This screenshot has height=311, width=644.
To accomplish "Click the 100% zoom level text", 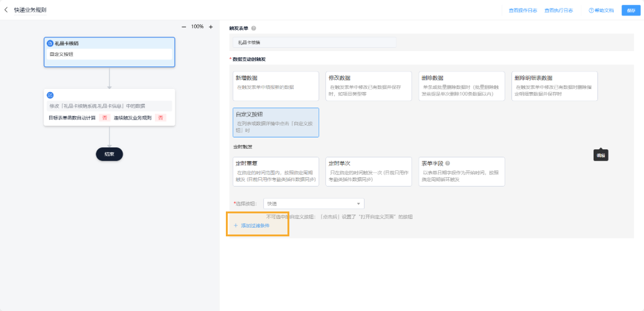I will 197,27.
